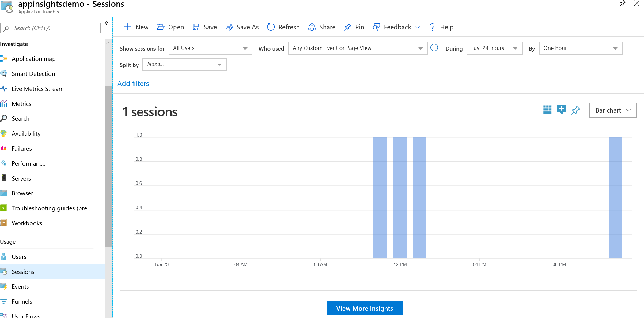Viewport: 644px width, 318px height.
Task: Click the Performance icon
Action: pyautogui.click(x=4, y=163)
